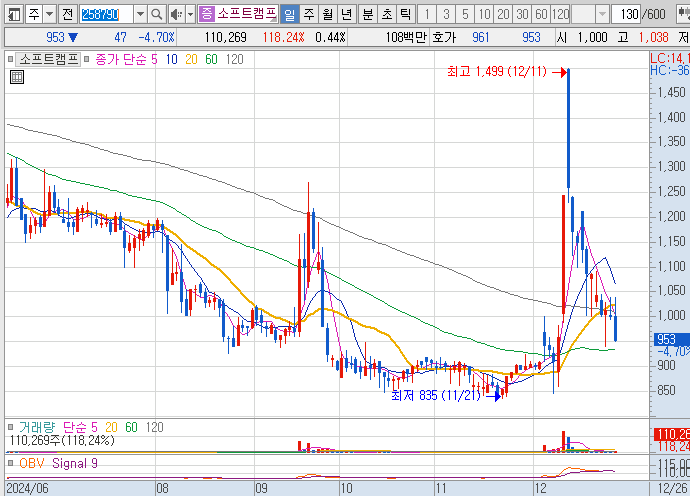Select the 일 daily chart period

290,15
